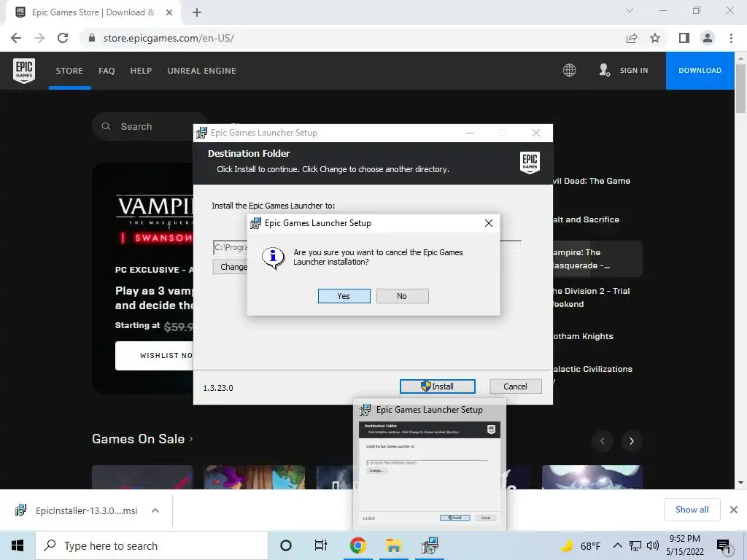Click the taskbar search box

click(152, 545)
